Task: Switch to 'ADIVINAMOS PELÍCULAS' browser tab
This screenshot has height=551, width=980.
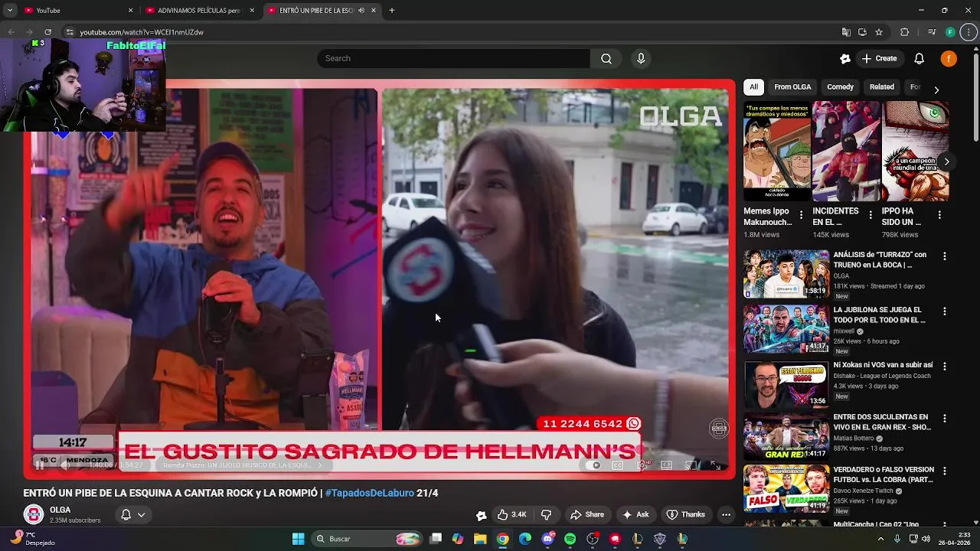Action: coord(201,11)
